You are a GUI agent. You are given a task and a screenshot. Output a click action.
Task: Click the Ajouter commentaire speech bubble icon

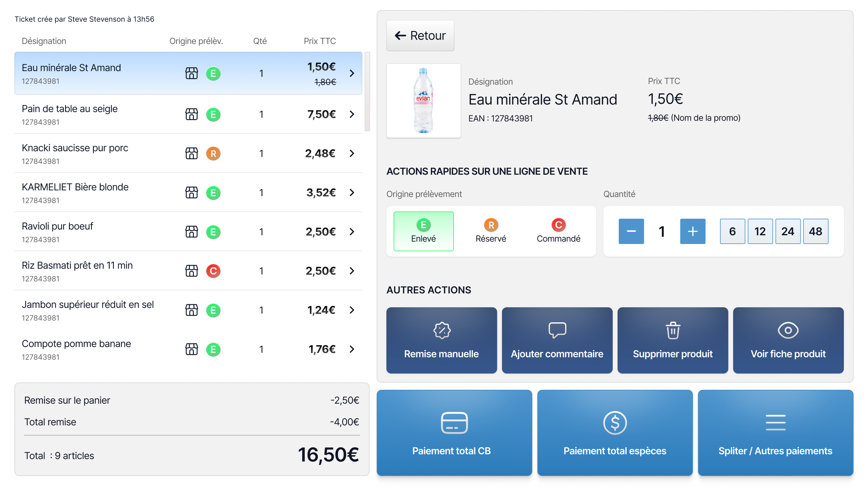(x=557, y=330)
